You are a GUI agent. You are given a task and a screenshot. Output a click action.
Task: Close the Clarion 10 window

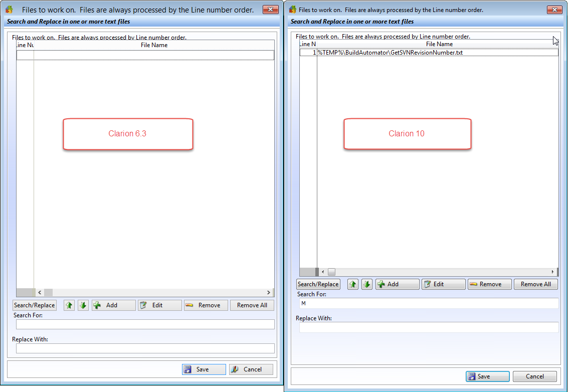click(x=554, y=10)
